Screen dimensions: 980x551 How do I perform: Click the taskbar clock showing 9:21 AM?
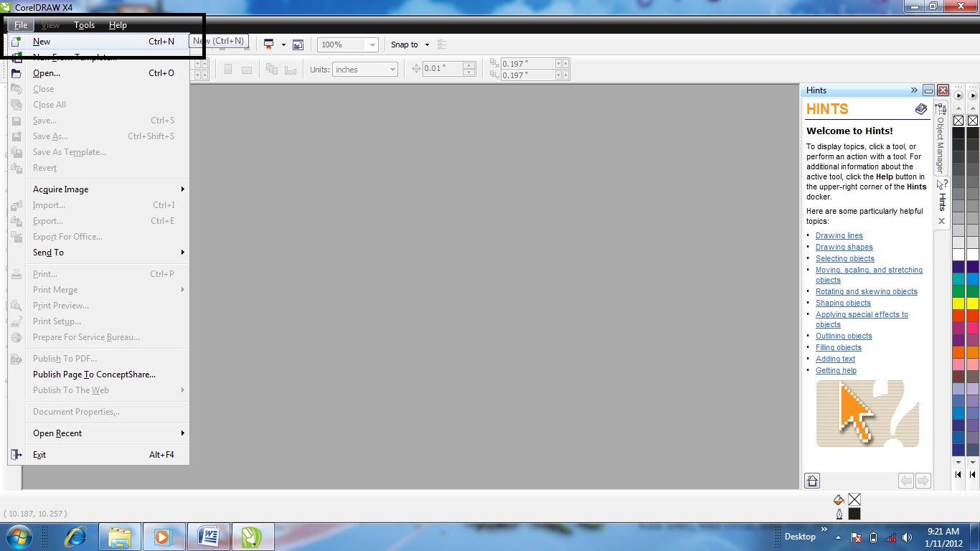[x=943, y=537]
